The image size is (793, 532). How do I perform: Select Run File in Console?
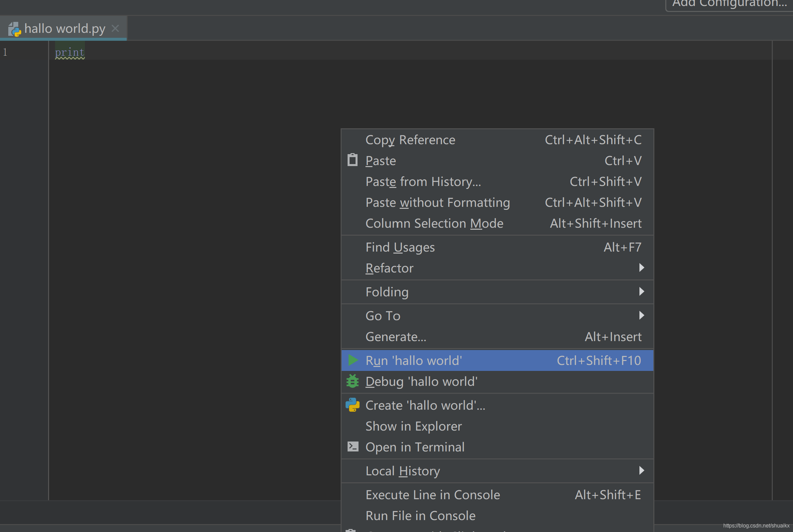coord(497,516)
